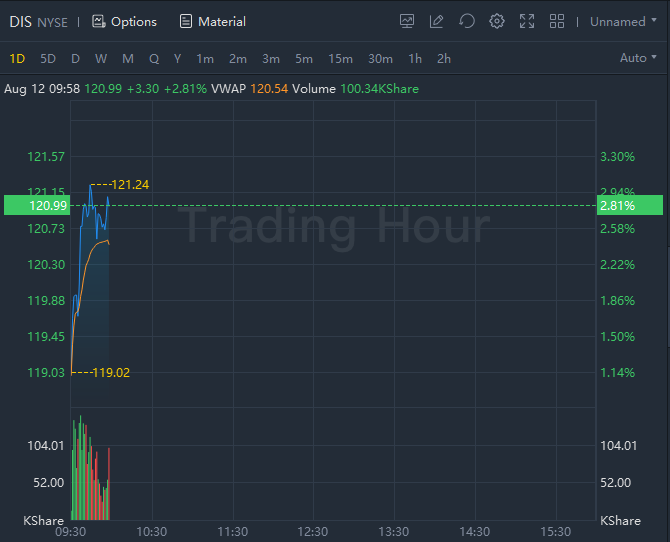Open chart settings gear
The image size is (670, 542).
point(497,21)
